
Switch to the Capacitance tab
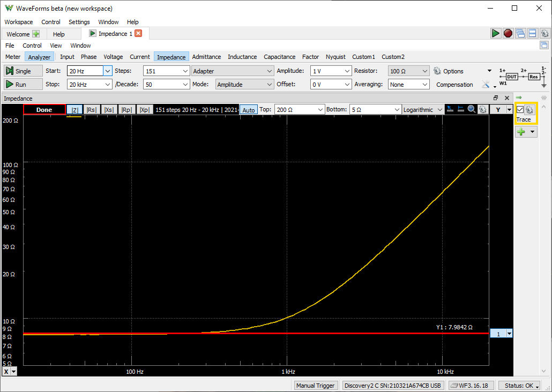(x=280, y=57)
